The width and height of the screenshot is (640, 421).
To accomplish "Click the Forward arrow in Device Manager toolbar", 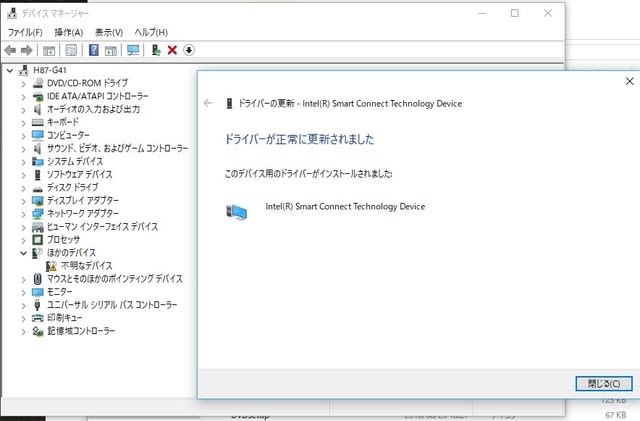I will pyautogui.click(x=27, y=50).
